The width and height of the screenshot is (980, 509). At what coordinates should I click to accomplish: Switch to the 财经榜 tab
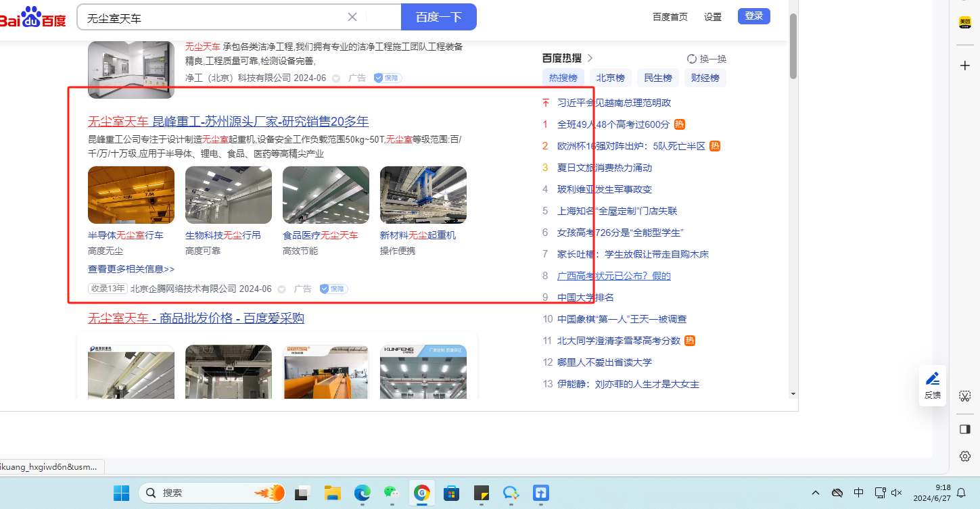coord(705,78)
